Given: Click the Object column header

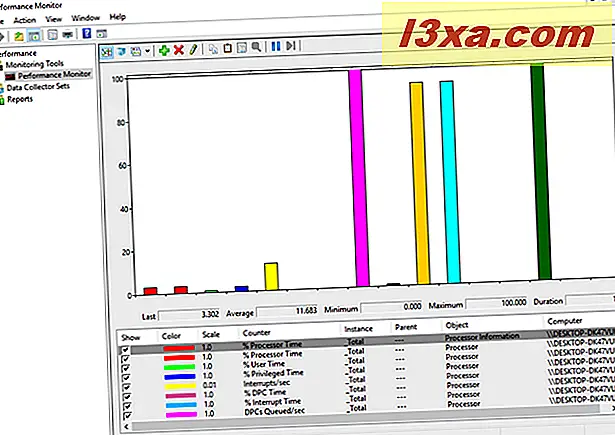Looking at the screenshot, I should [457, 325].
